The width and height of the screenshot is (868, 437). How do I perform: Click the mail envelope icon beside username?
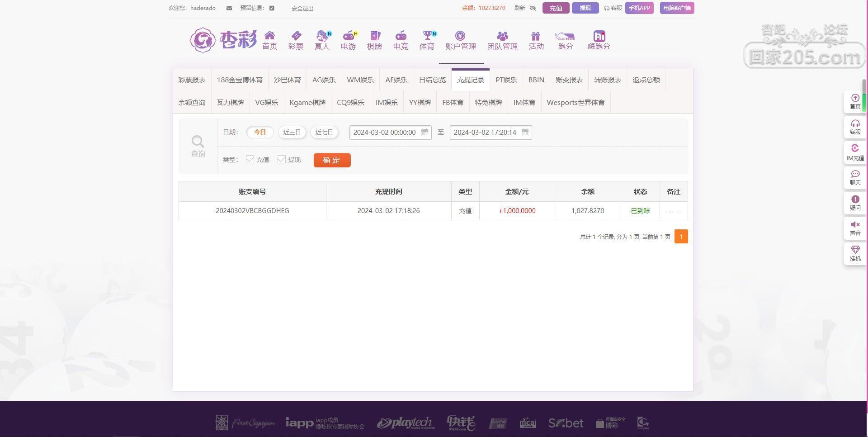pos(229,8)
